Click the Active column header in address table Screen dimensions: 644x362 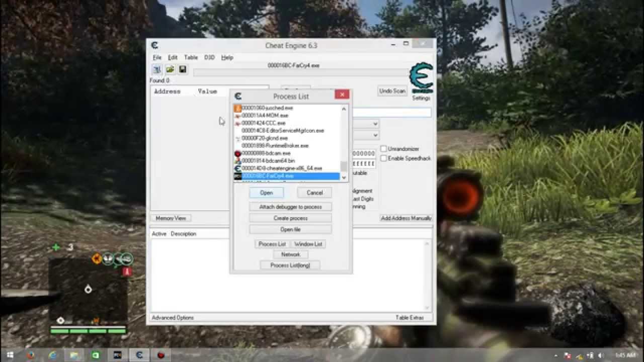(x=159, y=234)
